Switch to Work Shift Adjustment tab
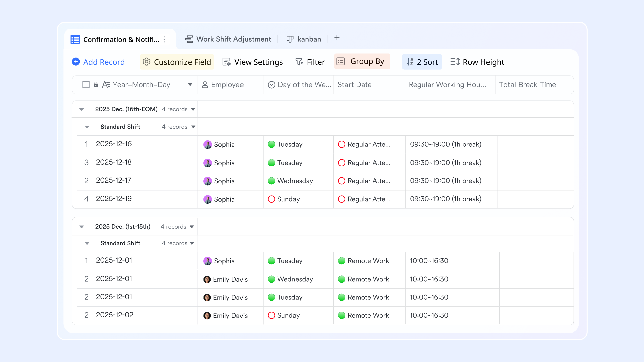The image size is (644, 362). tap(228, 39)
